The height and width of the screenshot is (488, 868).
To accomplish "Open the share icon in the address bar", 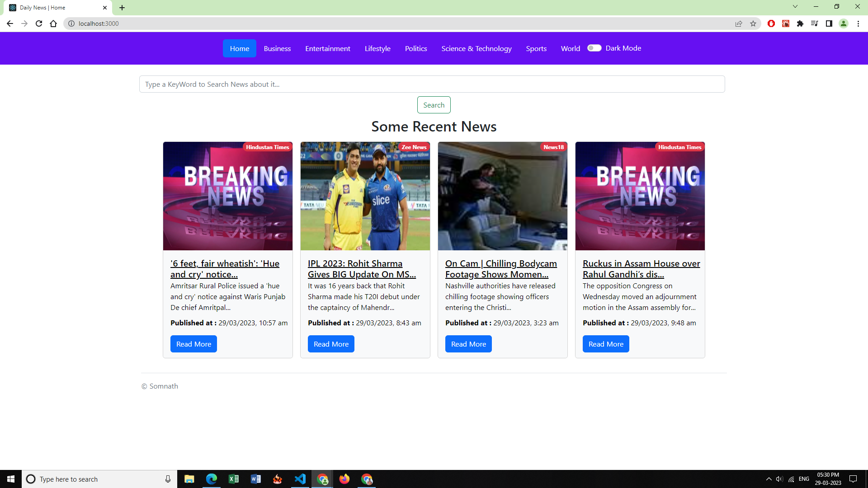I will coord(739,23).
